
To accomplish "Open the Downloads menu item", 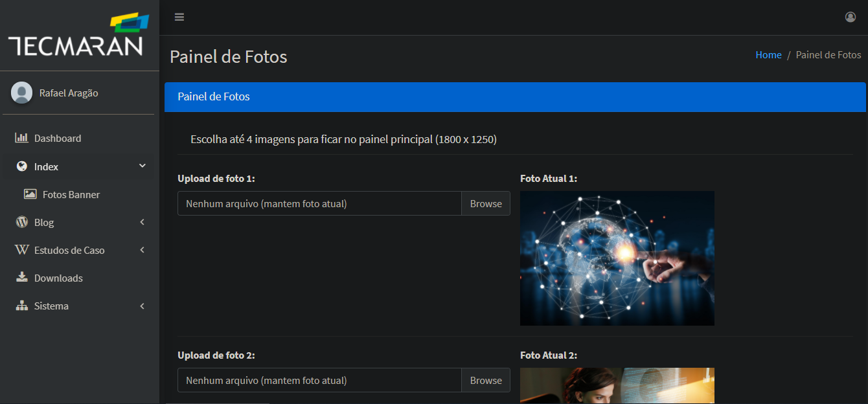I will pyautogui.click(x=80, y=278).
